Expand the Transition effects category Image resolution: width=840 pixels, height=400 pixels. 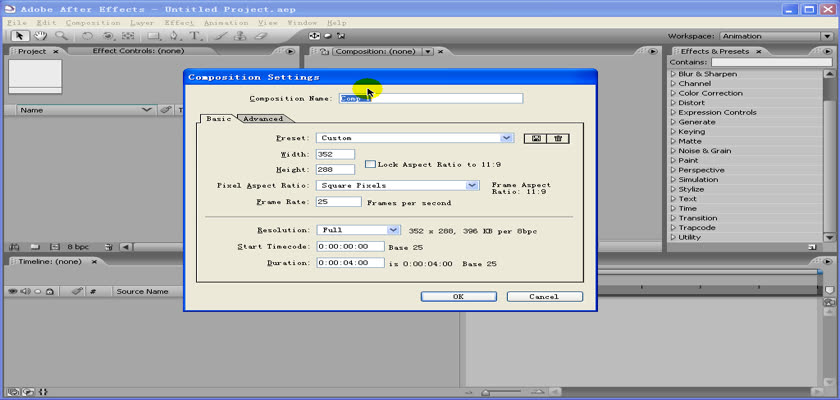click(x=673, y=218)
